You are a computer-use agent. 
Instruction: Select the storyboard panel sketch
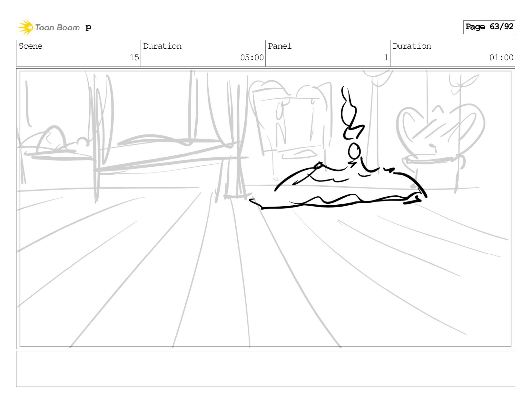(265, 209)
